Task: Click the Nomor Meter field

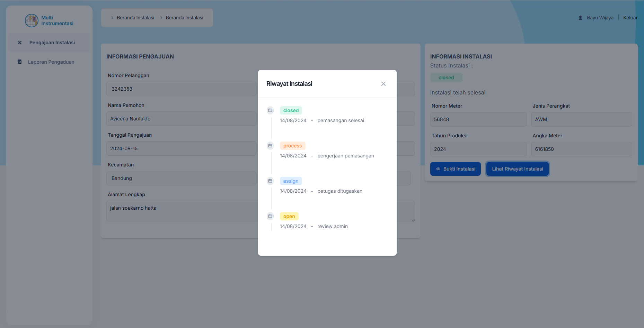Action: (x=478, y=119)
